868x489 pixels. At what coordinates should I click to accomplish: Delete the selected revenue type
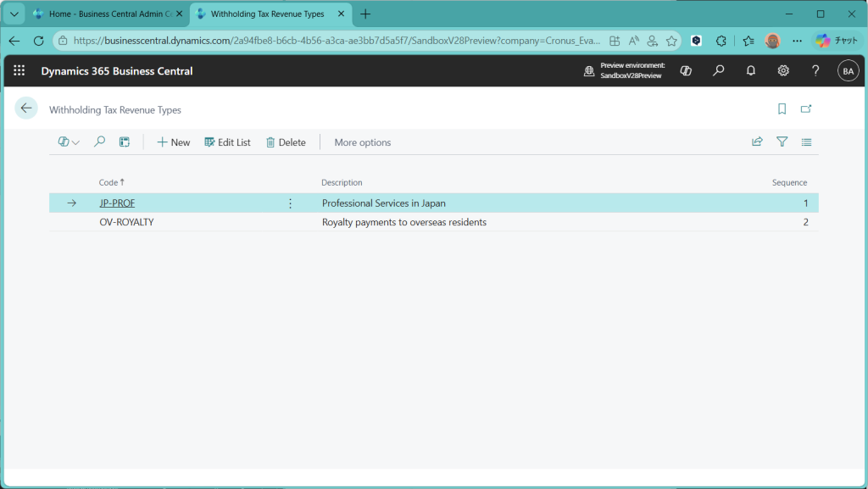[286, 142]
